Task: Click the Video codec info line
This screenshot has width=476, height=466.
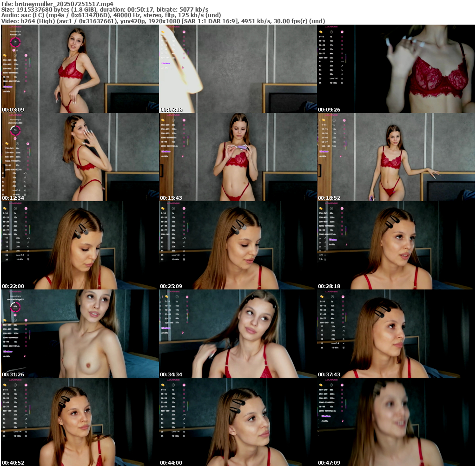Action: pos(163,21)
